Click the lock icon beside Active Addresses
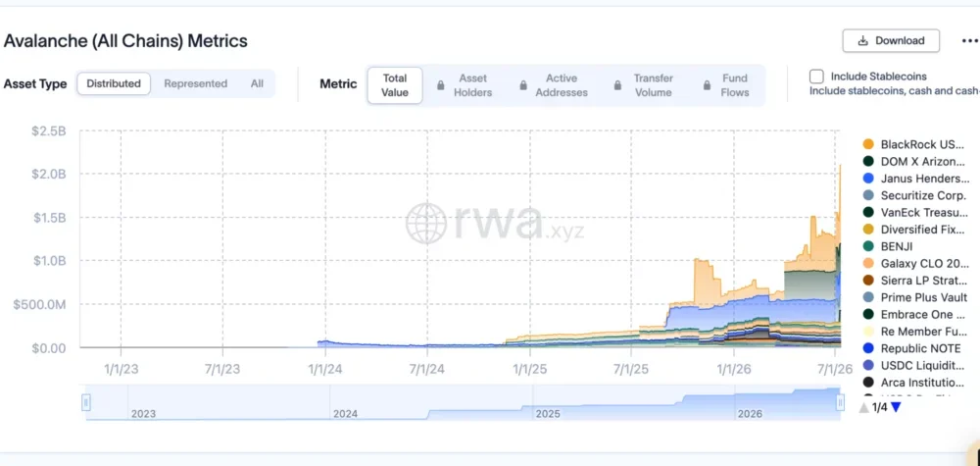Viewport: 980px width, 466px height. pyautogui.click(x=523, y=85)
